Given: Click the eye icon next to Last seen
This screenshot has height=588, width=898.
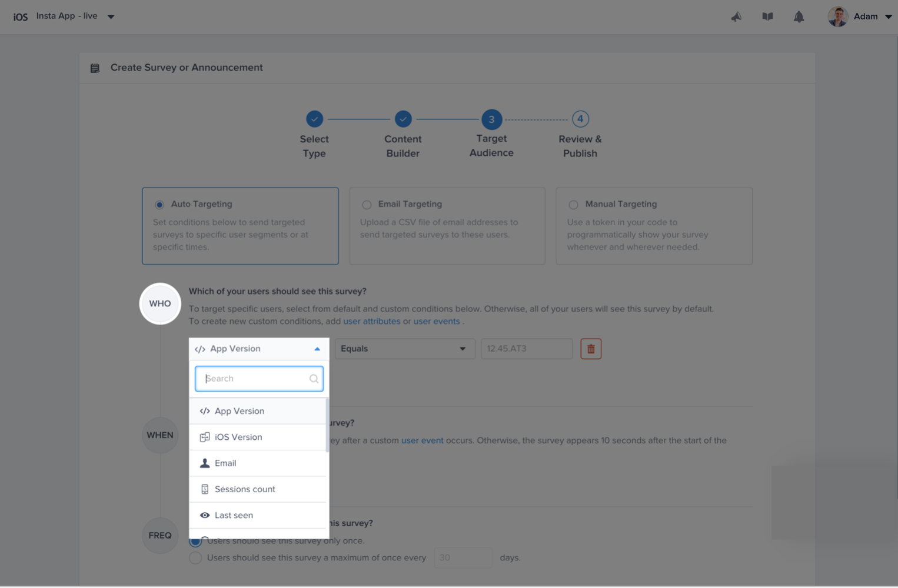Looking at the screenshot, I should point(205,514).
